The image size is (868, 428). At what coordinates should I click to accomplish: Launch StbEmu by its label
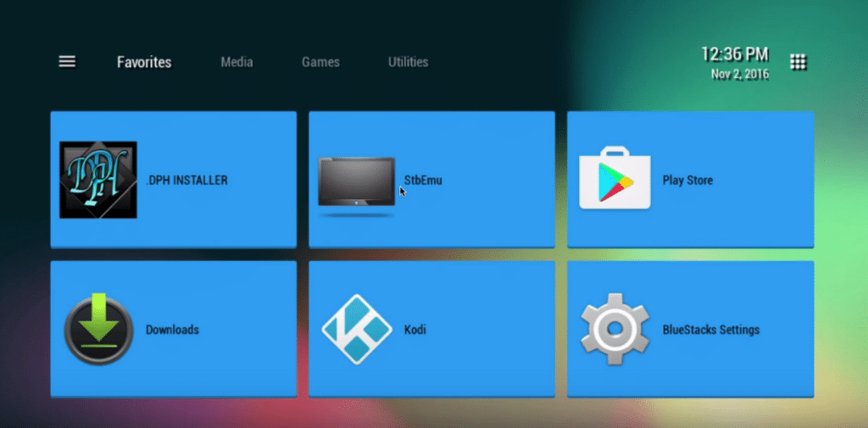tap(423, 181)
